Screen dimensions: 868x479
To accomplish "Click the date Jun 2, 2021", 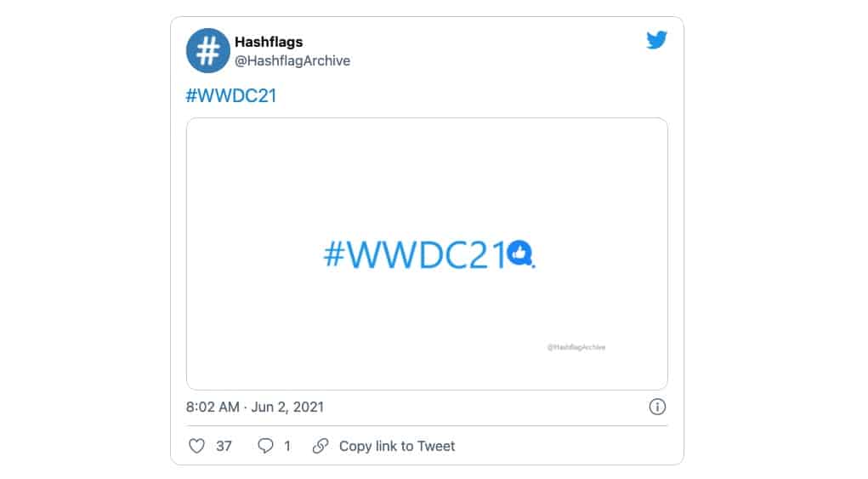I will point(287,407).
